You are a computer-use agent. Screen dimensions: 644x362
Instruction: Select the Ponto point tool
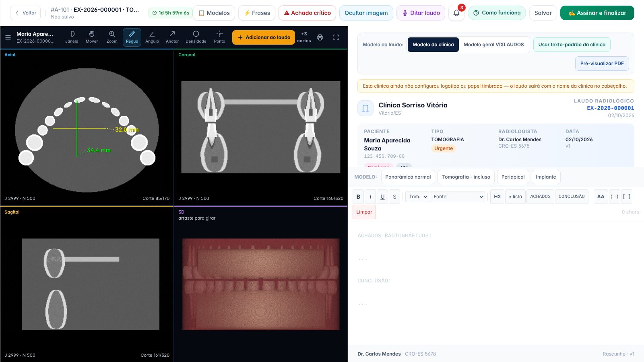(220, 37)
